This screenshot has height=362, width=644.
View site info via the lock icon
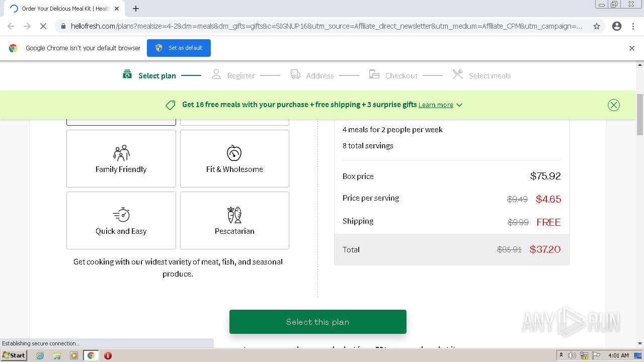[63, 26]
